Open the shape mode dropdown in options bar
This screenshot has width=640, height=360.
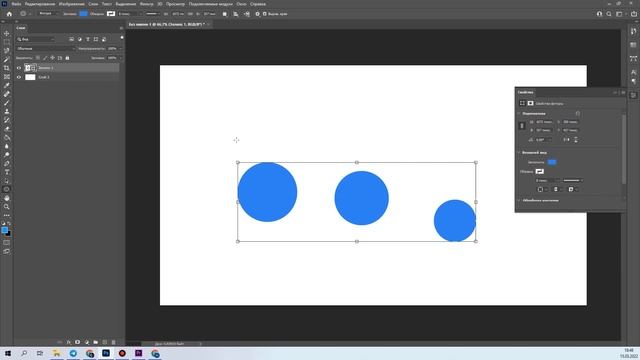[47, 14]
